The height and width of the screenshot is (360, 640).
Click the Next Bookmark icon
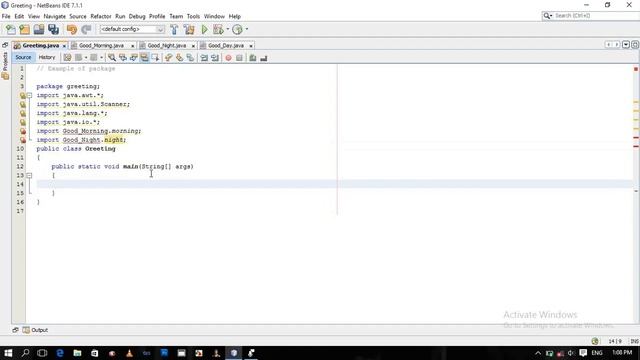179,58
